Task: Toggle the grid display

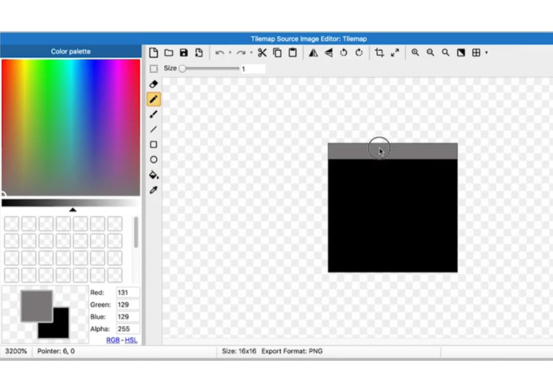Action: tap(476, 53)
